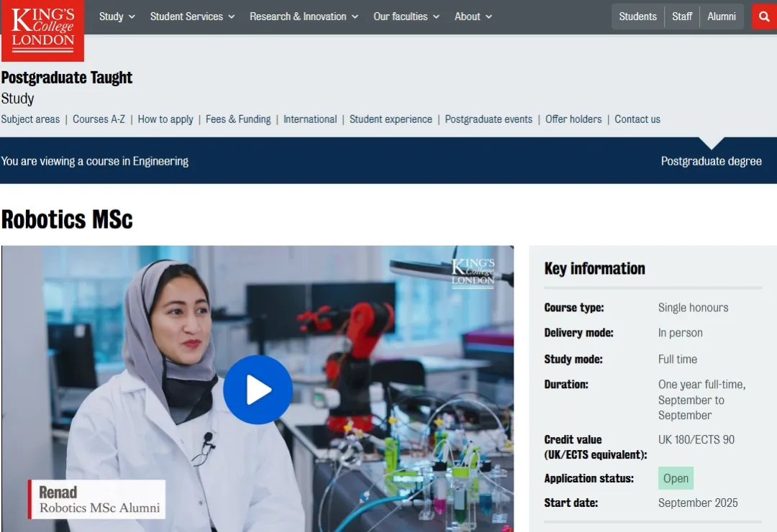Image resolution: width=777 pixels, height=532 pixels.
Task: Click the Robotics MSc page title
Action: (67, 219)
